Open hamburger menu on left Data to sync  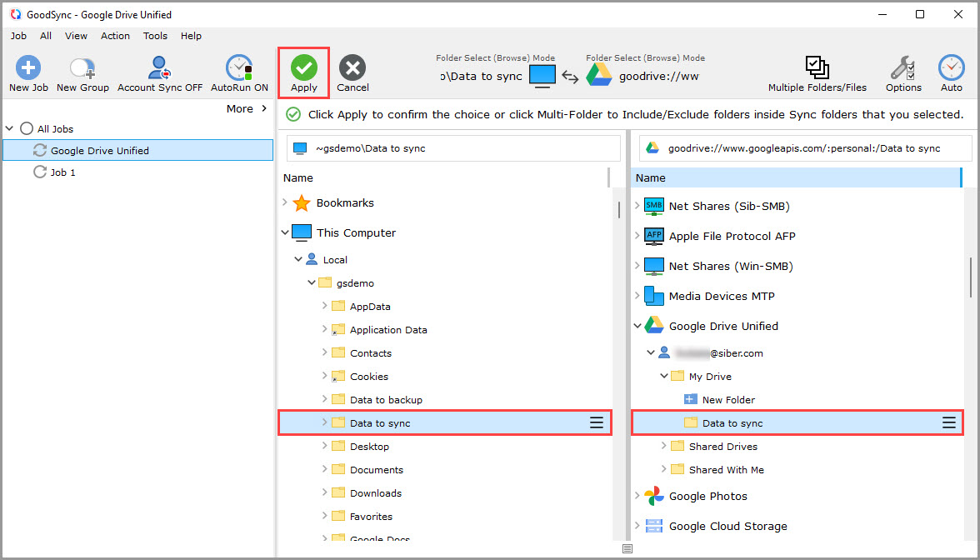coord(597,423)
